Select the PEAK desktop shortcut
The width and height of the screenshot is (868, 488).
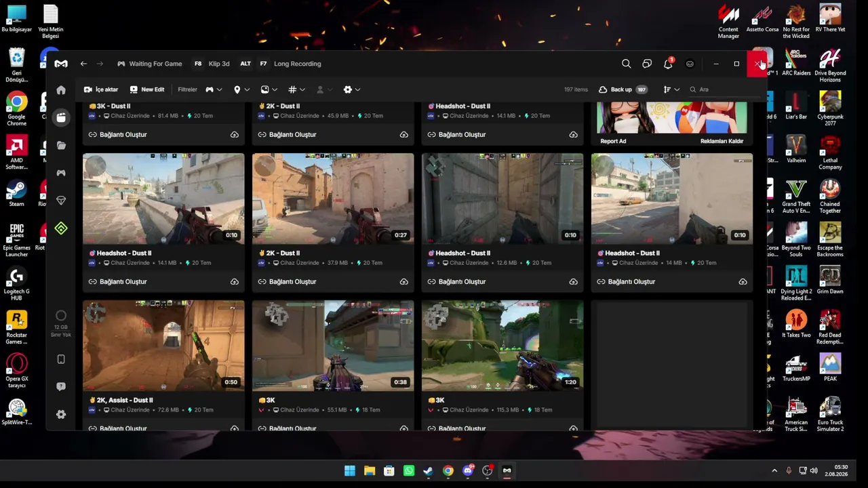point(830,367)
